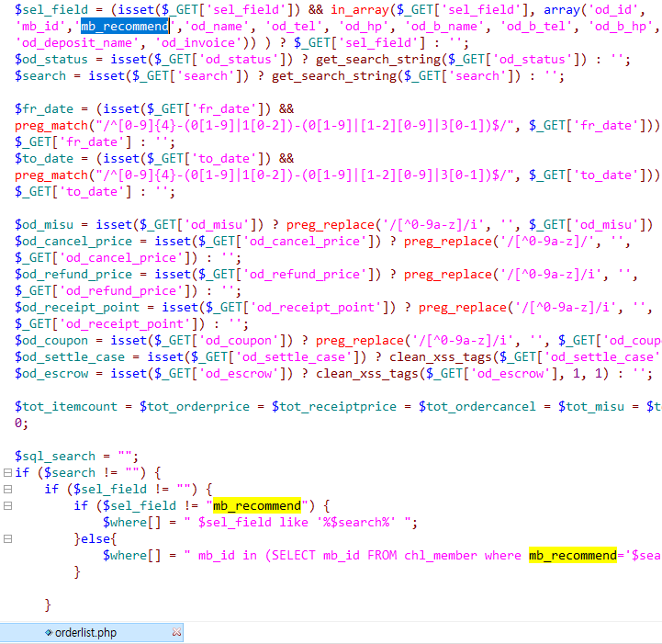Collapse the fold marker beside the }else{ line
Viewport: 662px width, 644px height.
[x=7, y=539]
